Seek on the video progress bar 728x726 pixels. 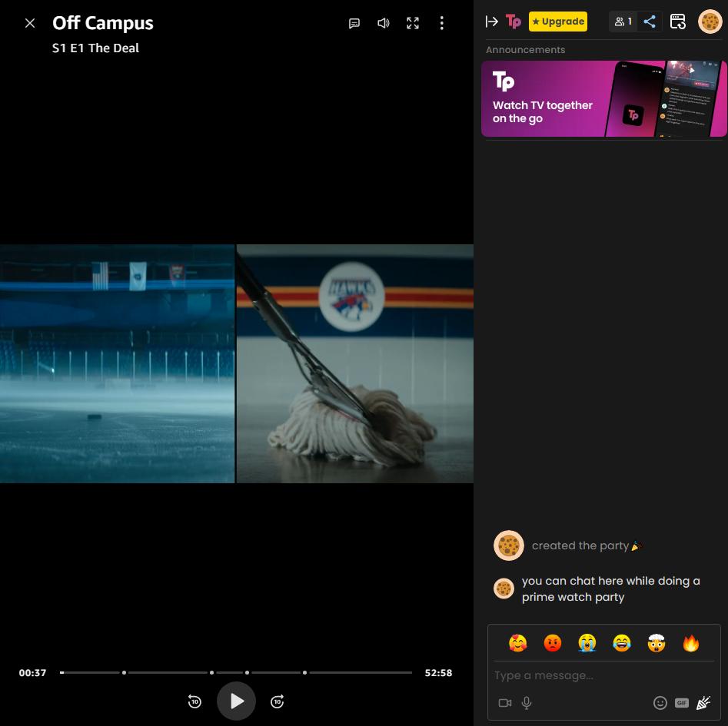point(236,672)
